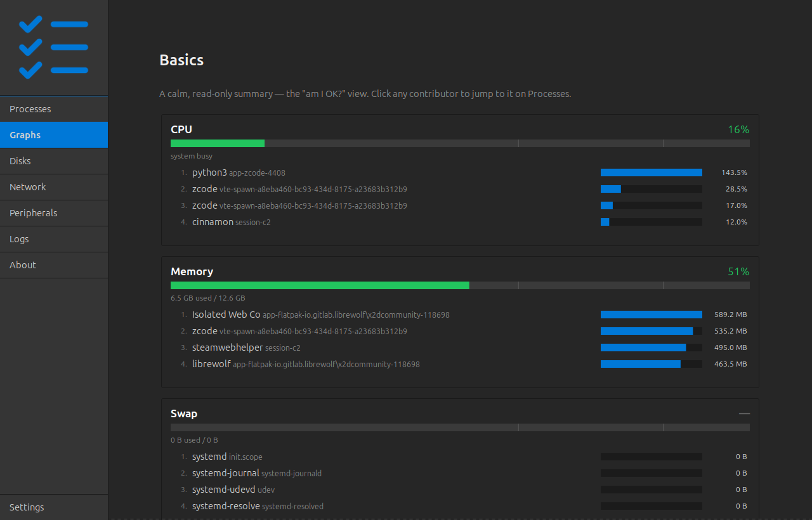
Task: Click the 495.0 MB value
Action: [731, 348]
